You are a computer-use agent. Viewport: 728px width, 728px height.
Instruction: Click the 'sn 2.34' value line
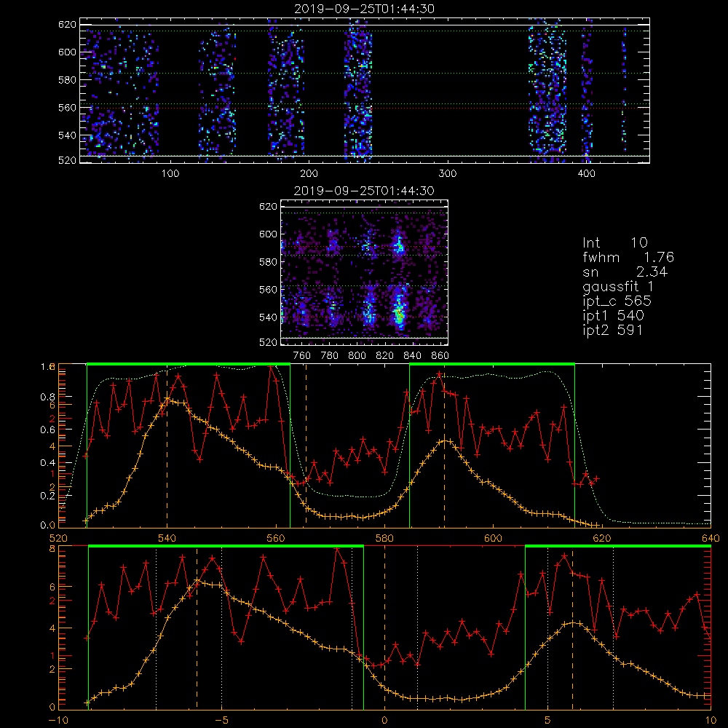pos(625,272)
